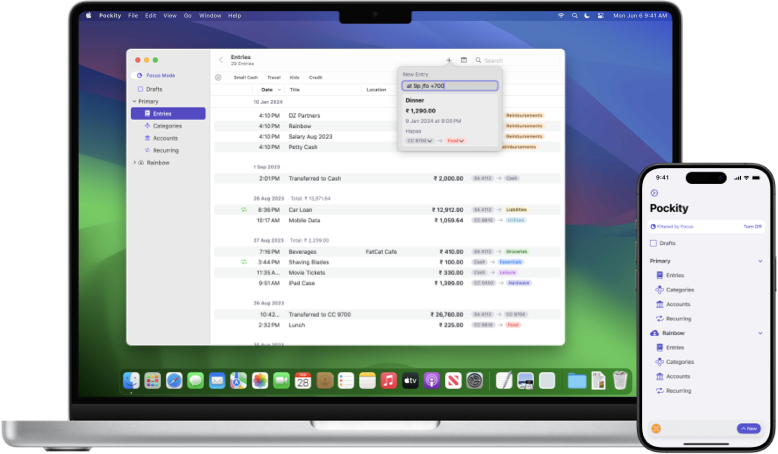Tap Drafts on the phone screen
The width and height of the screenshot is (778, 454).
click(x=667, y=244)
